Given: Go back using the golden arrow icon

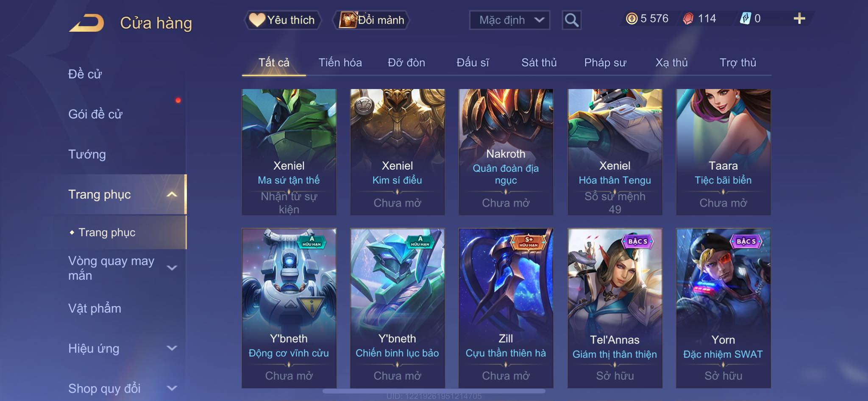Looking at the screenshot, I should point(87,23).
